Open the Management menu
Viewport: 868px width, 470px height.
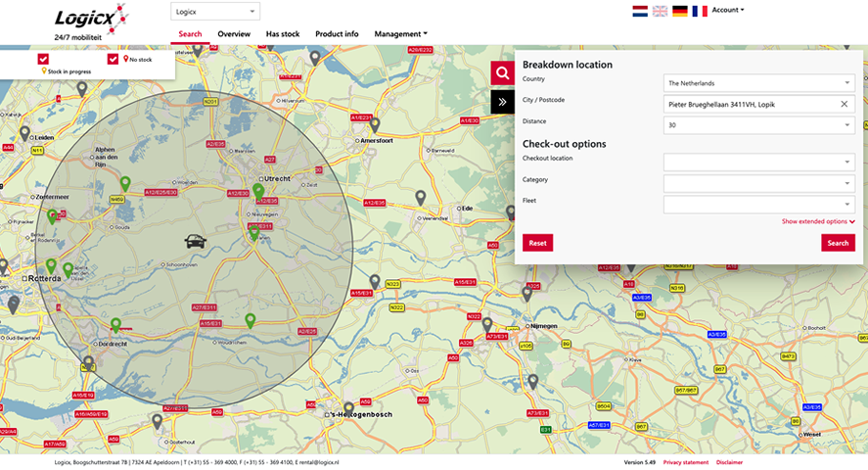click(400, 34)
